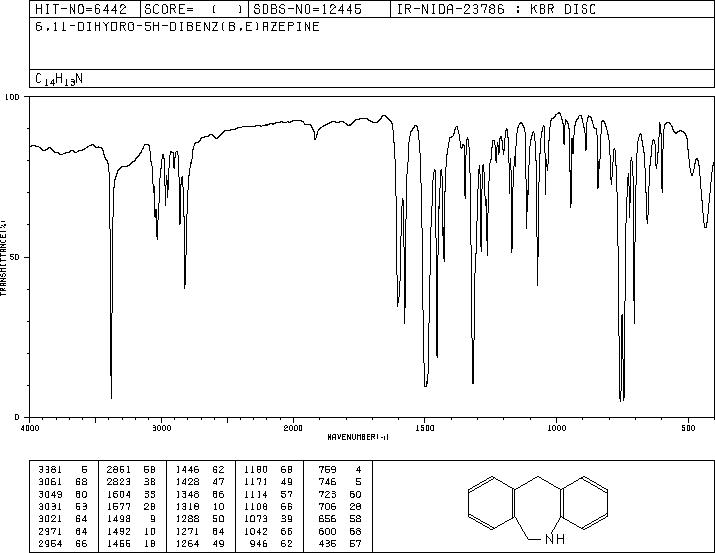The image size is (715, 553).
Task: Click the 'SCORE=' header field
Action: point(194,9)
